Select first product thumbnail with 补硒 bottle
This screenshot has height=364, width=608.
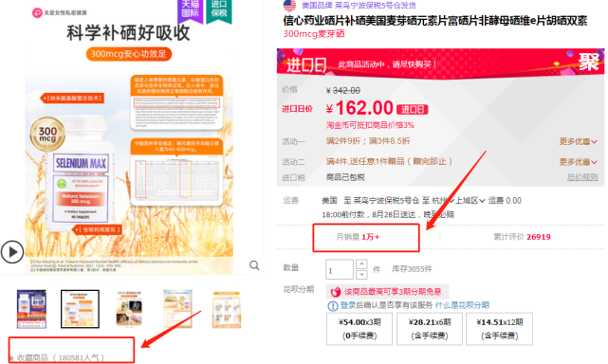pyautogui.click(x=32, y=309)
